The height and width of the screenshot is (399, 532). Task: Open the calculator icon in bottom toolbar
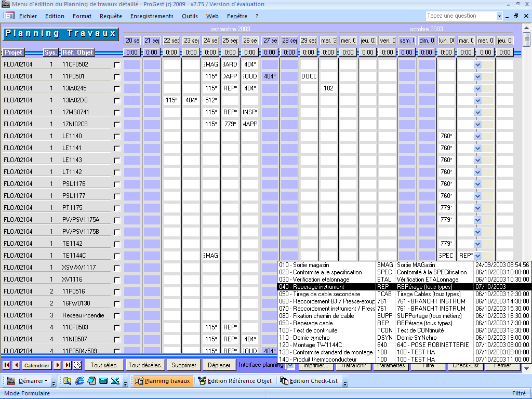(103, 381)
